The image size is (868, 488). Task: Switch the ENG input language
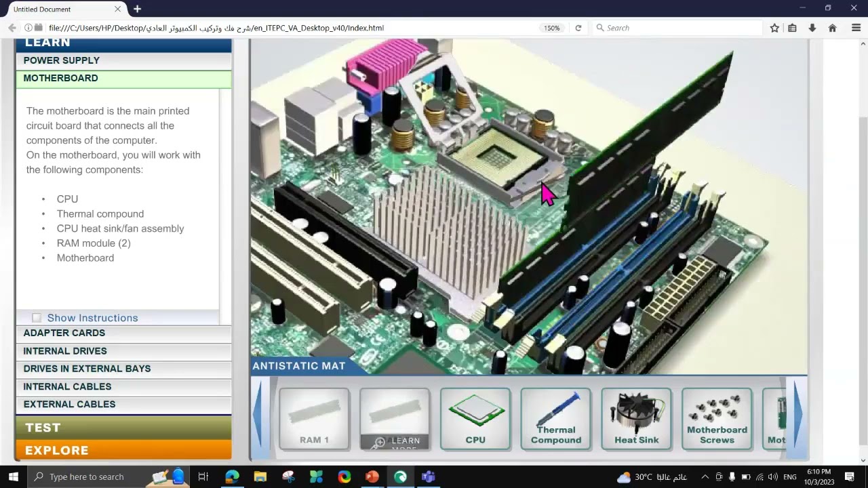coord(789,476)
